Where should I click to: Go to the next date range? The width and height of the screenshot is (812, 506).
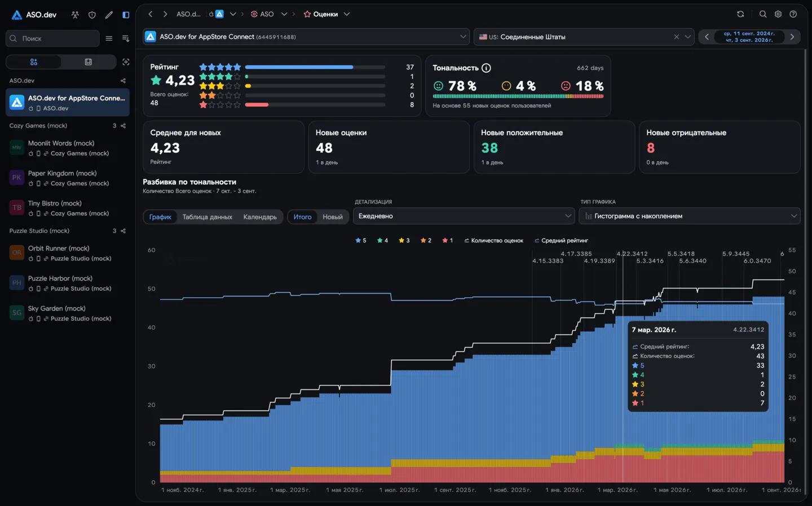(792, 37)
